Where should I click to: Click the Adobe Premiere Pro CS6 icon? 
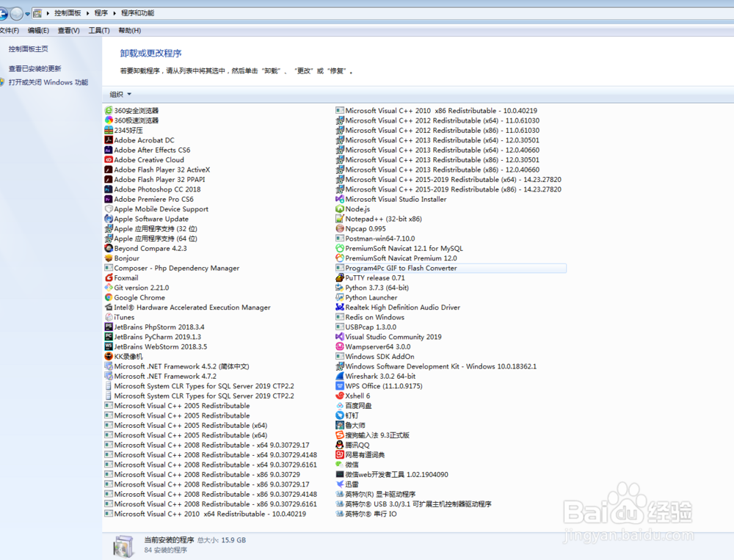109,199
